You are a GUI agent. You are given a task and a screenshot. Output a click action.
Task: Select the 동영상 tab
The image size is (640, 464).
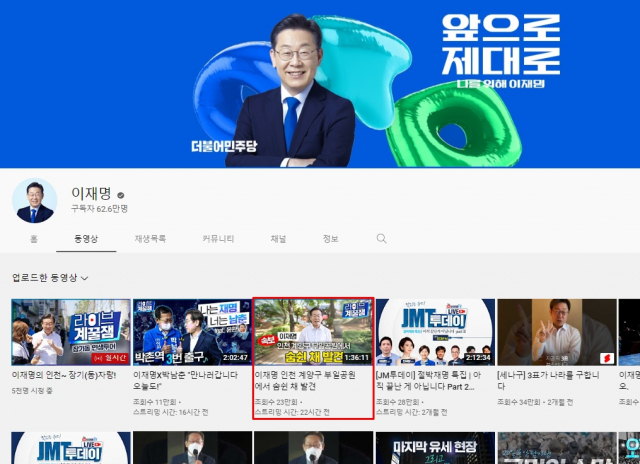pos(86,239)
